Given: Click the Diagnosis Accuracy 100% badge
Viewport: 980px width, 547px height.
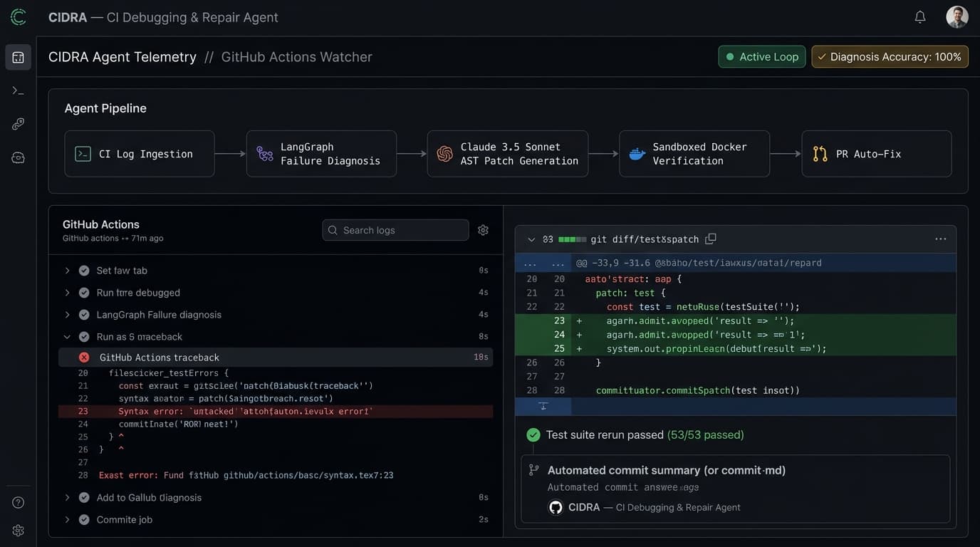Looking at the screenshot, I should point(890,57).
